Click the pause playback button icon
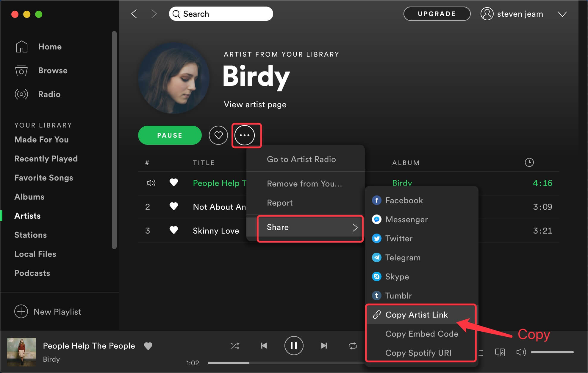Screen dimensions: 588x373 294,345
